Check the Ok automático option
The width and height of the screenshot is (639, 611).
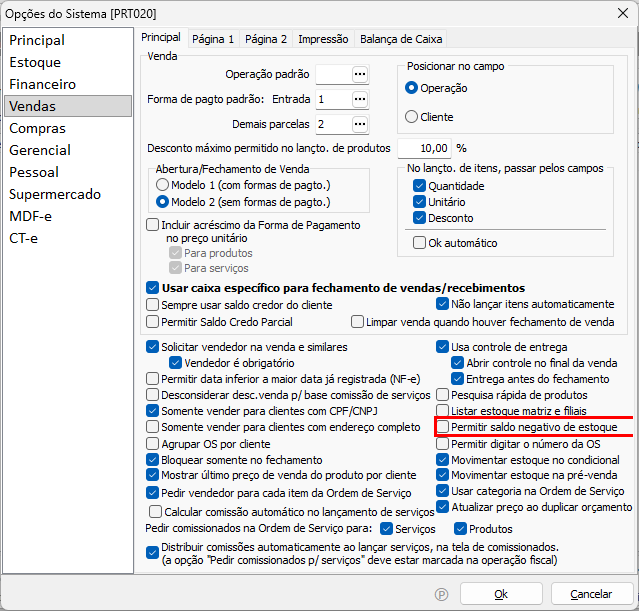(420, 243)
